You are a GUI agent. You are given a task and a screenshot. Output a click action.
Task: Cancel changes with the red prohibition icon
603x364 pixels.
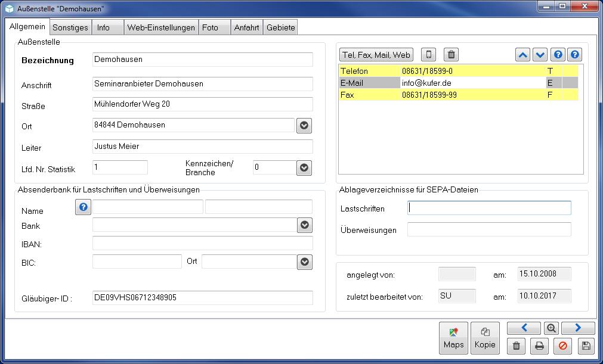click(562, 346)
